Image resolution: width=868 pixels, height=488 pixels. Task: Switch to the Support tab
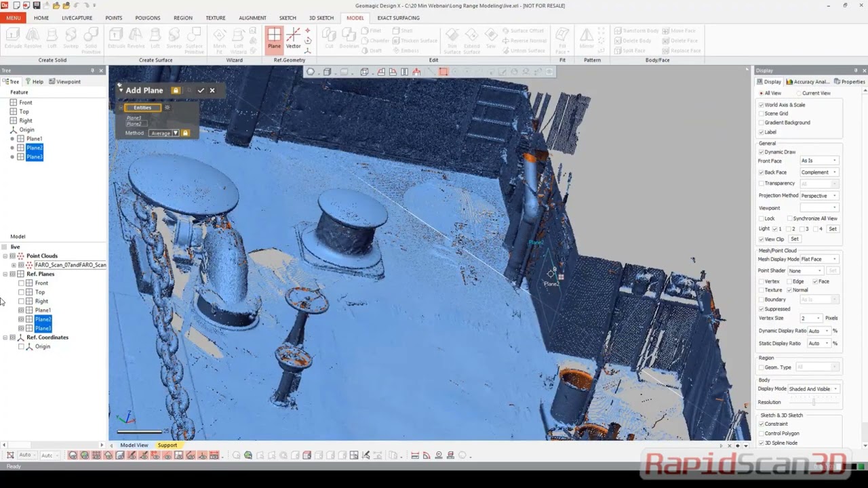click(167, 445)
